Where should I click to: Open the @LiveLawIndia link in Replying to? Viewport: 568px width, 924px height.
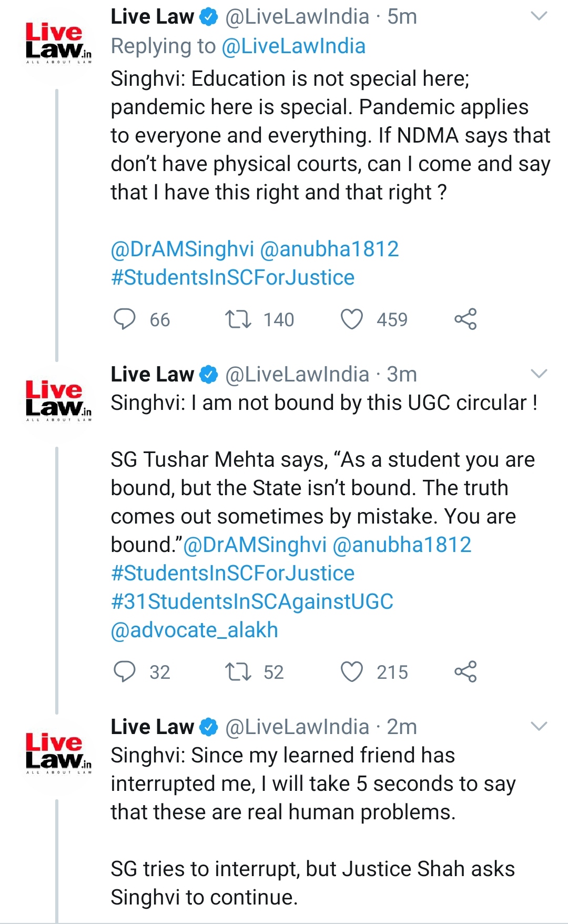tap(293, 46)
